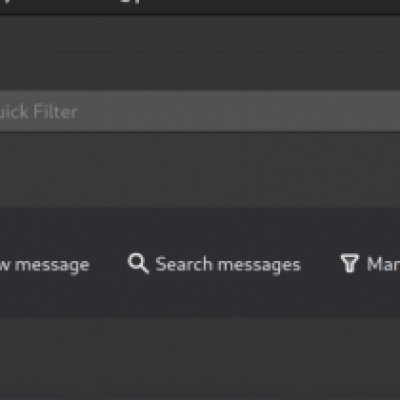Click the magnifier icon beside Search messages
The width and height of the screenshot is (400, 400).
(x=138, y=263)
